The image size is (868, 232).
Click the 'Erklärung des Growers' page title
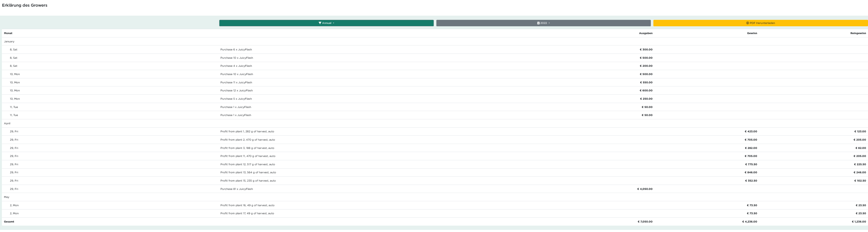pyautogui.click(x=25, y=5)
